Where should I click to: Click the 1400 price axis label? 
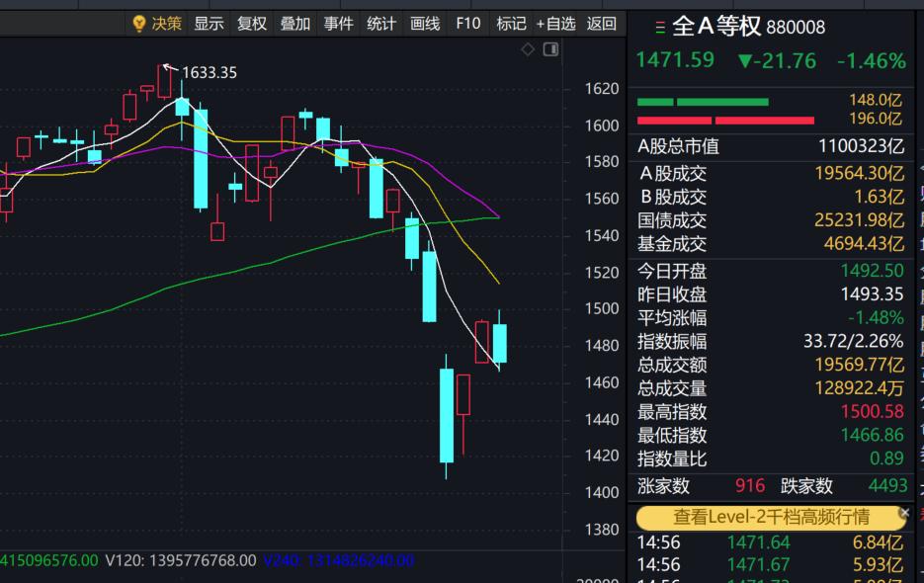[x=602, y=492]
